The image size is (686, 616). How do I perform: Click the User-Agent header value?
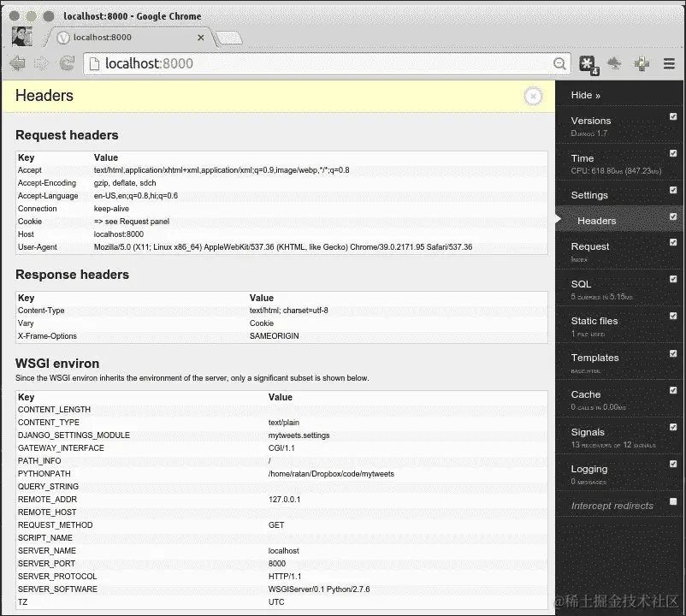283,247
